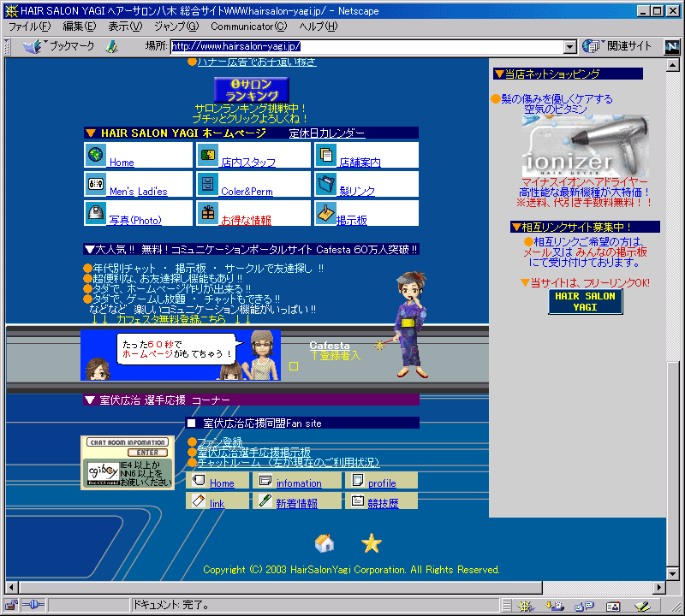Click the staff icon beside 店内スタッフ
Screen dimensions: 685x616
[207, 155]
